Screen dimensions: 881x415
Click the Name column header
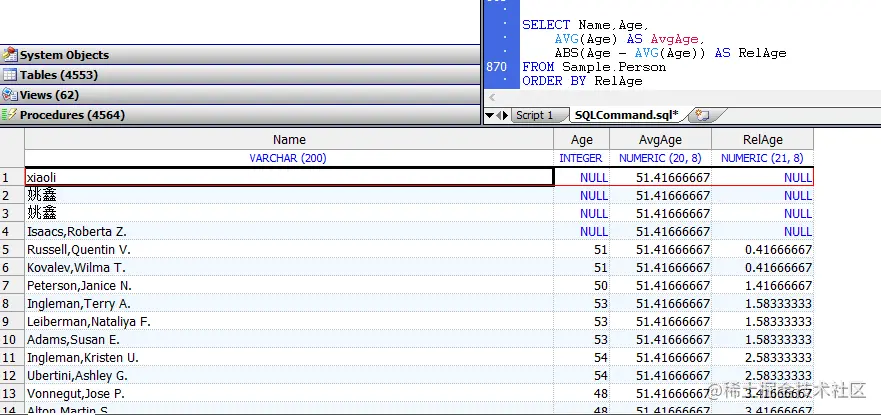point(289,139)
